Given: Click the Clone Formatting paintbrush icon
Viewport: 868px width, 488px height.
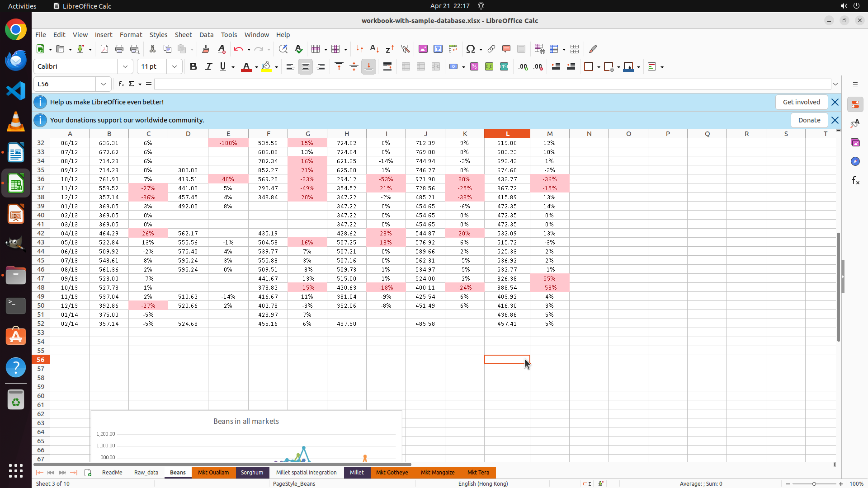Looking at the screenshot, I should (x=206, y=49).
